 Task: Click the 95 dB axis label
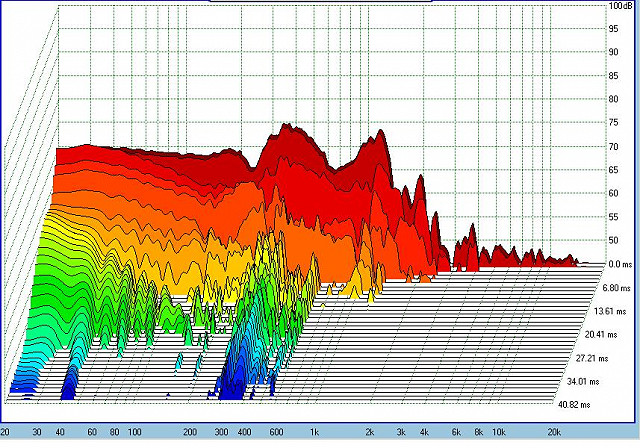tap(613, 29)
